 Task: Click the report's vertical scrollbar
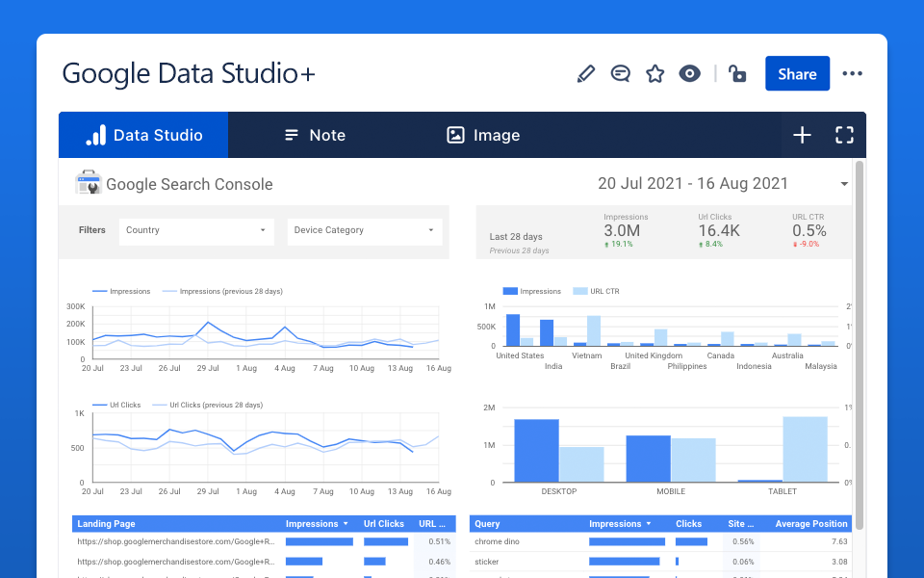pyautogui.click(x=860, y=345)
